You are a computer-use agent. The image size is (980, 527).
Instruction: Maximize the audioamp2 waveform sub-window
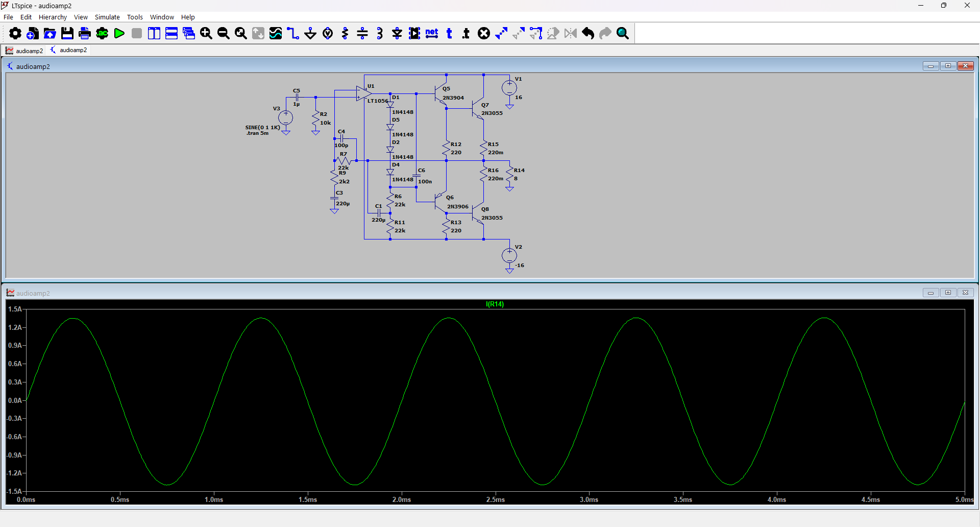(948, 293)
